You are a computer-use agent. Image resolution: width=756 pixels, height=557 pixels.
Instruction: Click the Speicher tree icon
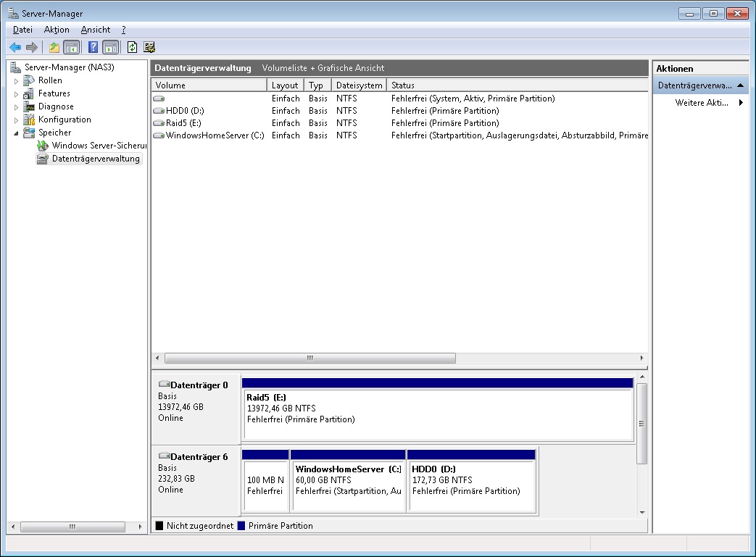click(x=29, y=133)
